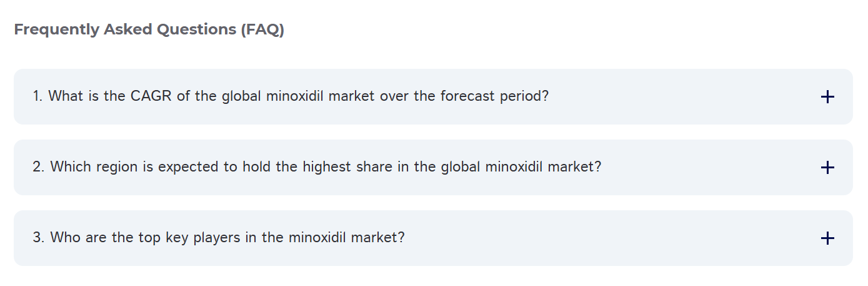Screen dimensions: 868x286
Task: Toggle the third accordion row's plus sign
Action: [827, 238]
